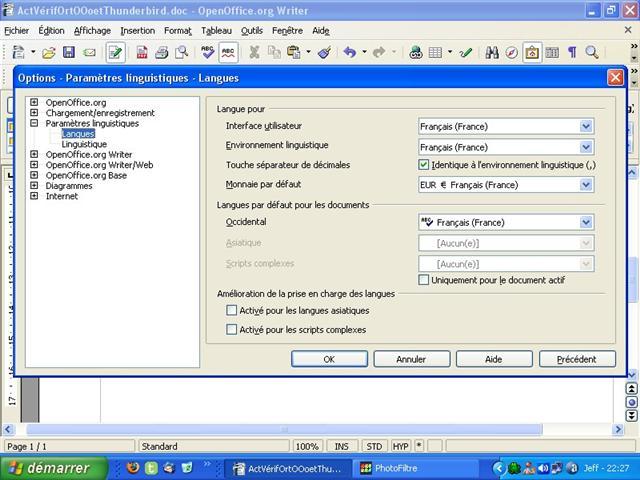Confirm options with OK button
This screenshot has width=640, height=480.
pyautogui.click(x=329, y=359)
